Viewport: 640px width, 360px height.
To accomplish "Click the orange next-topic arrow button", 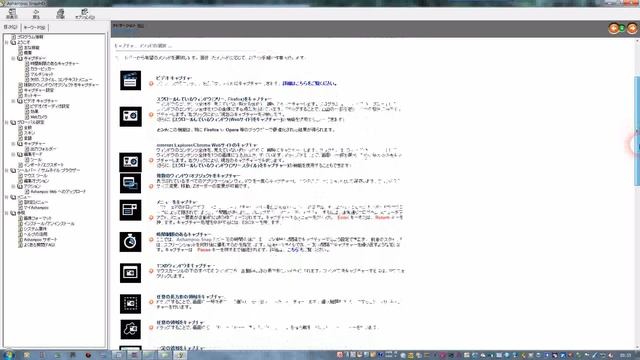I will (x=632, y=28).
